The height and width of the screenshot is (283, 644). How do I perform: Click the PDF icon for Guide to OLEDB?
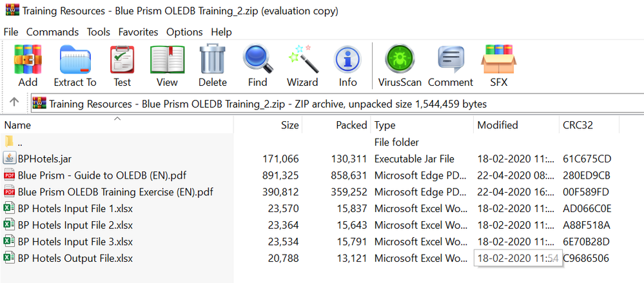pyautogui.click(x=9, y=175)
